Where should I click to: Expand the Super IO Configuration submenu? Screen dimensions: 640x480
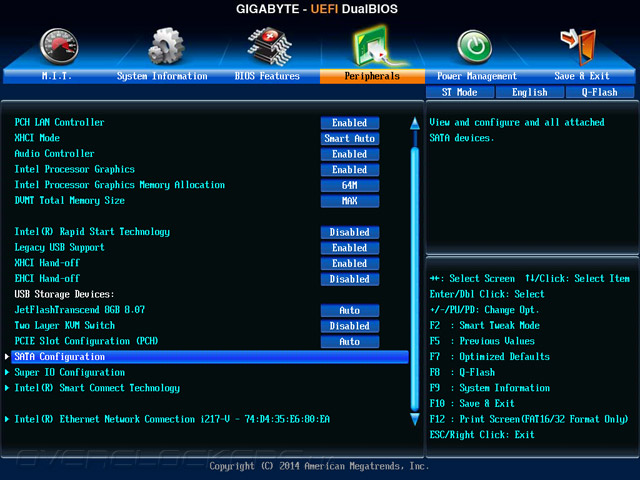(x=69, y=372)
